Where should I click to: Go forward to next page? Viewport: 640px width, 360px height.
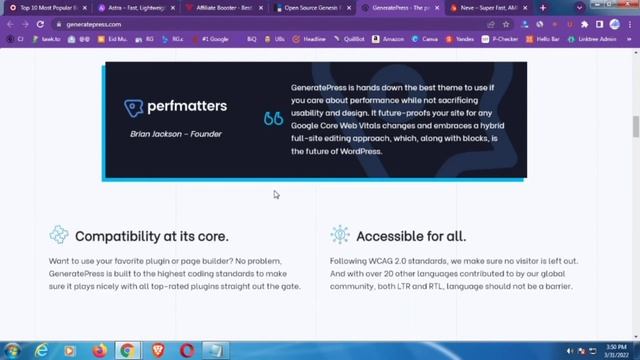coord(25,24)
